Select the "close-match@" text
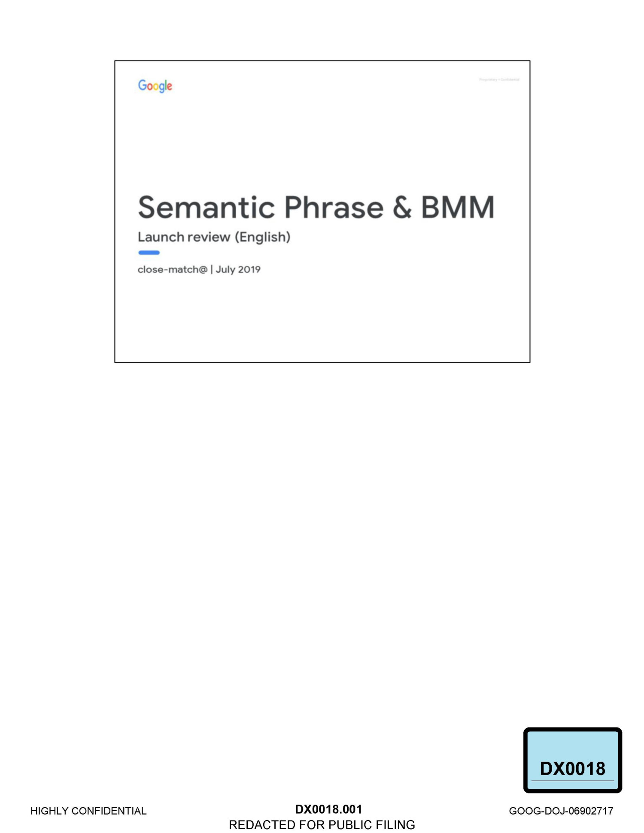This screenshot has height=833, width=644. pos(172,270)
